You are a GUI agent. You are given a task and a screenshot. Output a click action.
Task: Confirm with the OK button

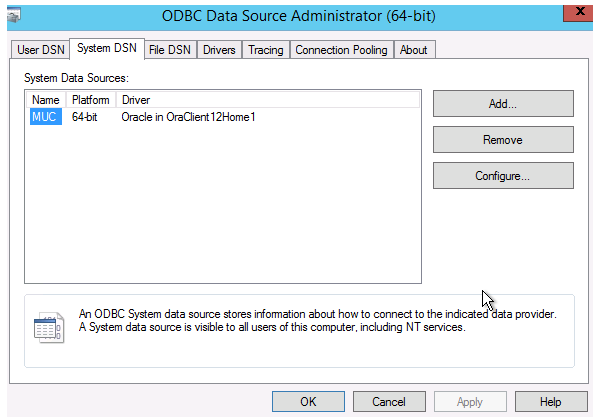click(308, 401)
